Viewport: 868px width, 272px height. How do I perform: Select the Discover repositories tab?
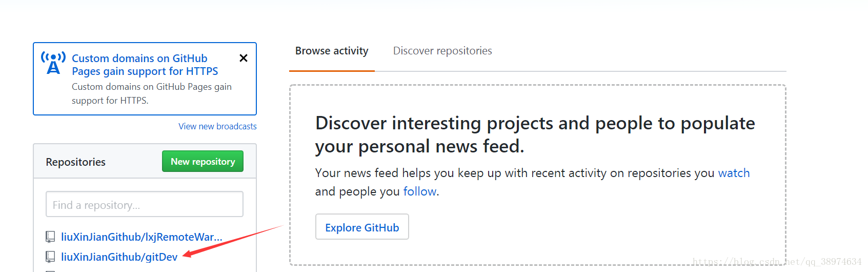pyautogui.click(x=442, y=51)
